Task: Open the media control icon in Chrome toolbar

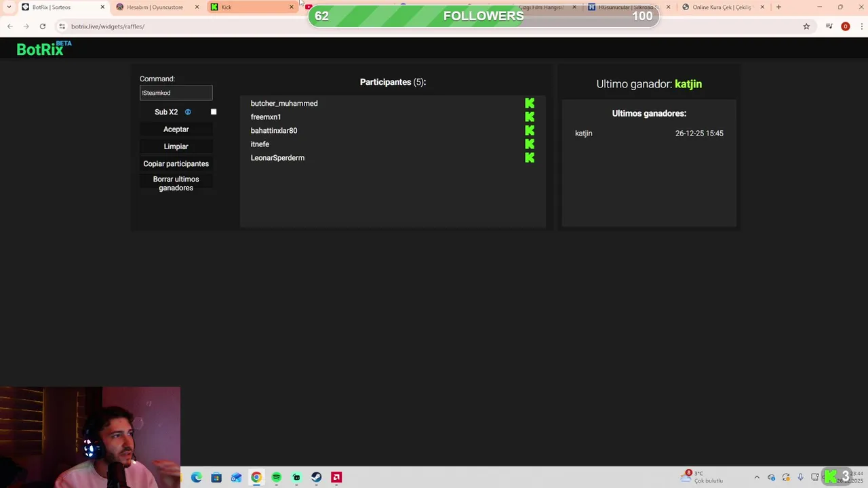Action: [x=829, y=26]
